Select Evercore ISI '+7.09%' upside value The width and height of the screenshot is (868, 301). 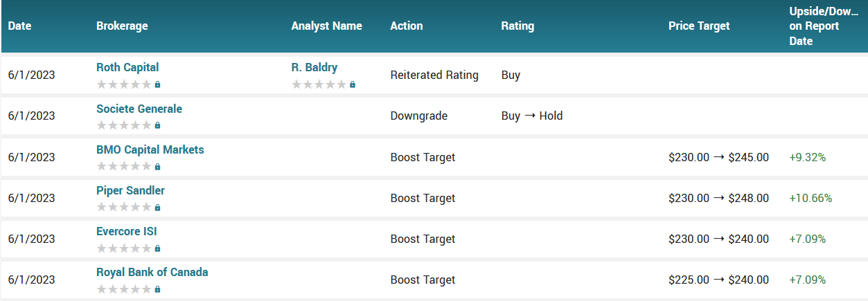tap(808, 239)
